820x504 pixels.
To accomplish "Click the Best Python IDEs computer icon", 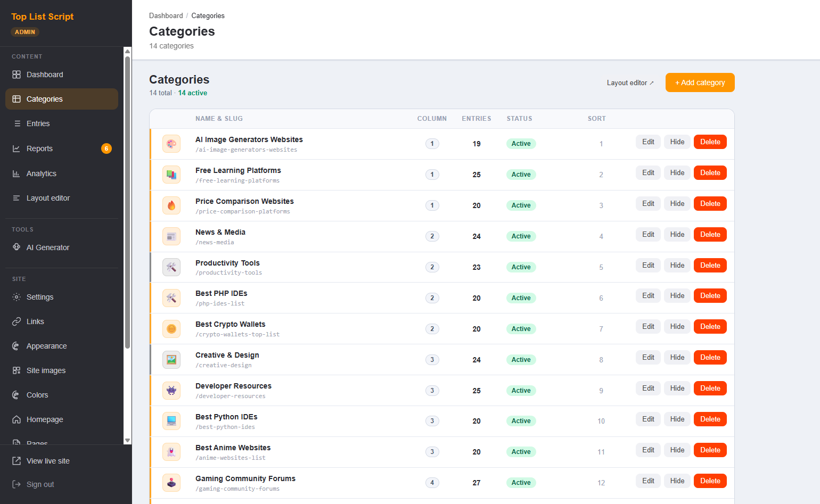I will pyautogui.click(x=171, y=421).
